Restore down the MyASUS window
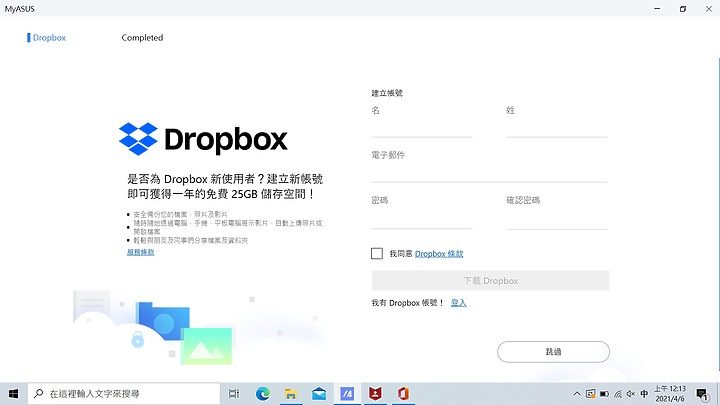The width and height of the screenshot is (720, 405). 683,9
